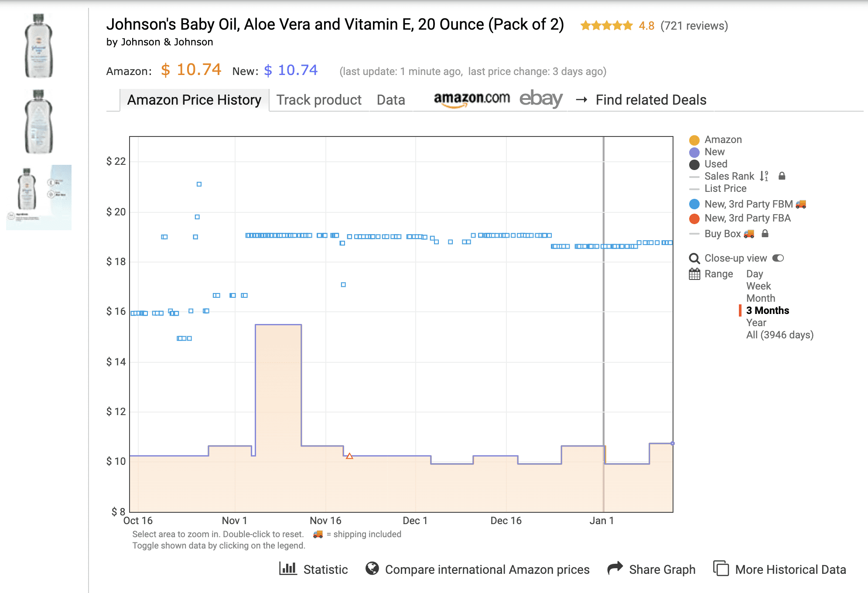Click the orange Amazon color swatch in legend
Screen dimensions: 868x593
click(x=694, y=140)
